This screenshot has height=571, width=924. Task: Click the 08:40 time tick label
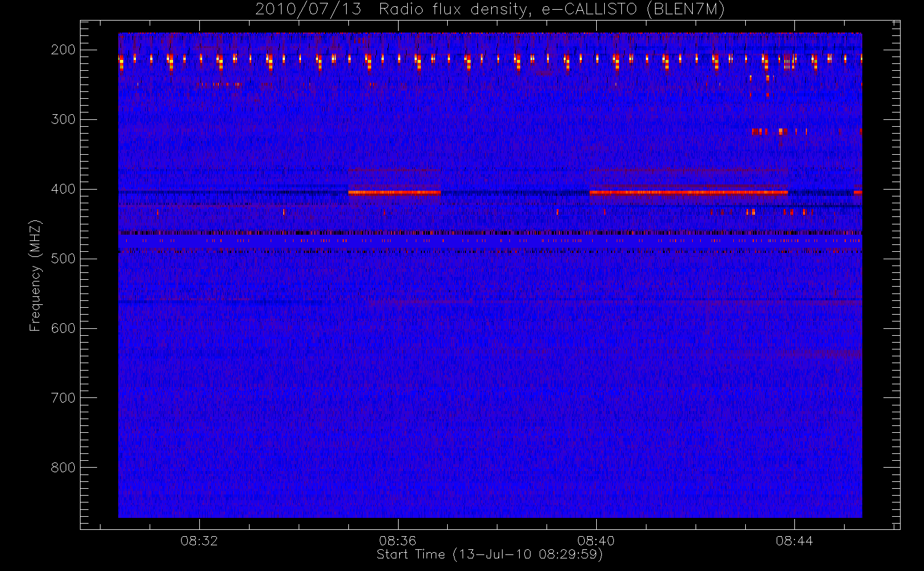coord(596,541)
